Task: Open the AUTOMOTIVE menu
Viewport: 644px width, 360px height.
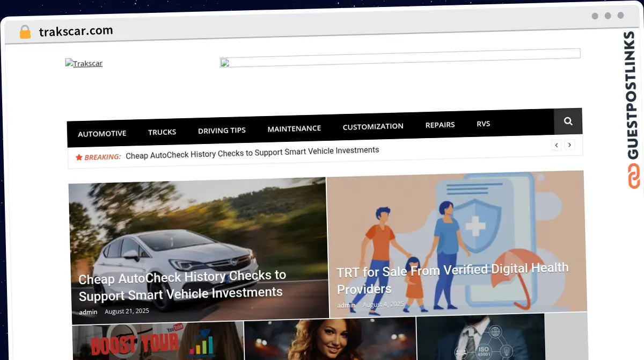Action: coord(102,133)
